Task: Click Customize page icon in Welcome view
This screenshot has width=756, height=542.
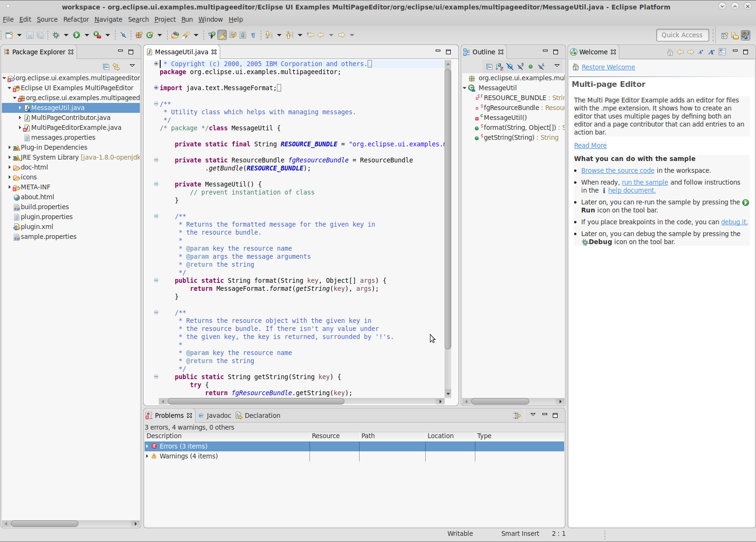Action: coord(722,52)
